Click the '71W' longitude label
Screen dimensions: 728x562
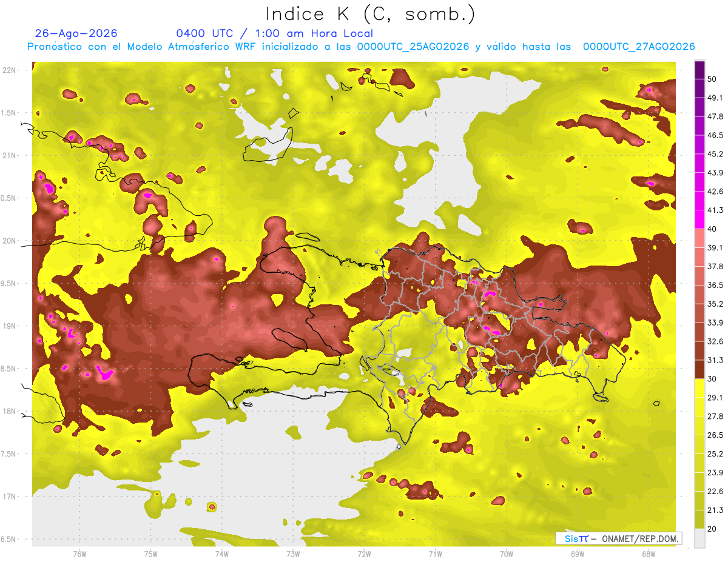point(435,554)
